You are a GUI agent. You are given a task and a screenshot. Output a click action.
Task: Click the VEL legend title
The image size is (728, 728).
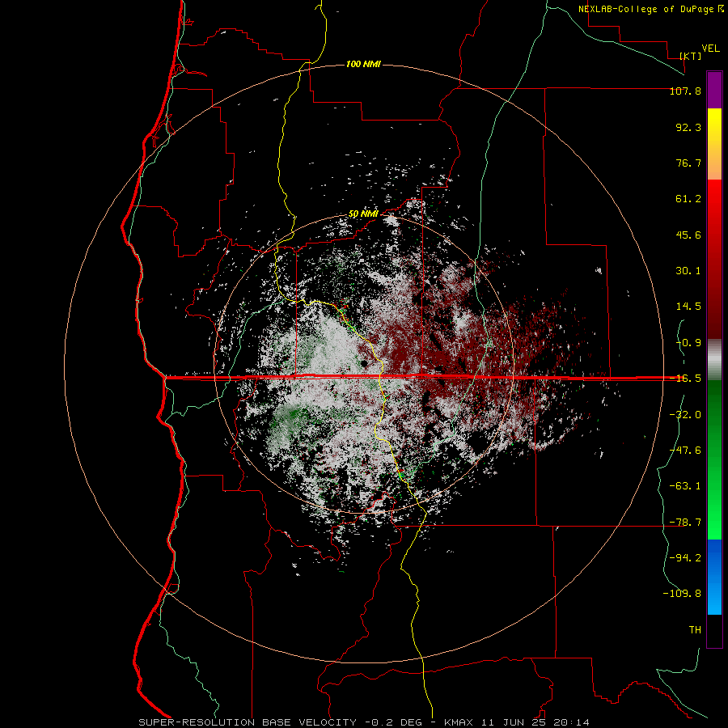(710, 49)
